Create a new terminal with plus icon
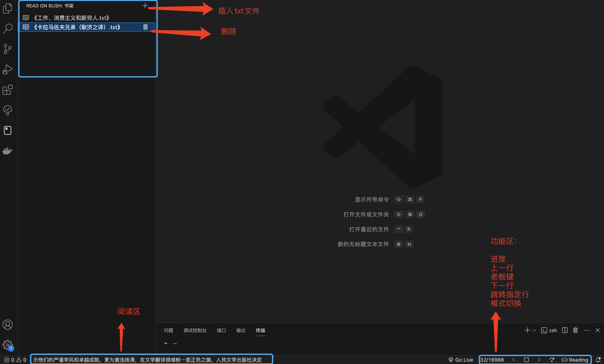604x364 pixels. [527, 330]
